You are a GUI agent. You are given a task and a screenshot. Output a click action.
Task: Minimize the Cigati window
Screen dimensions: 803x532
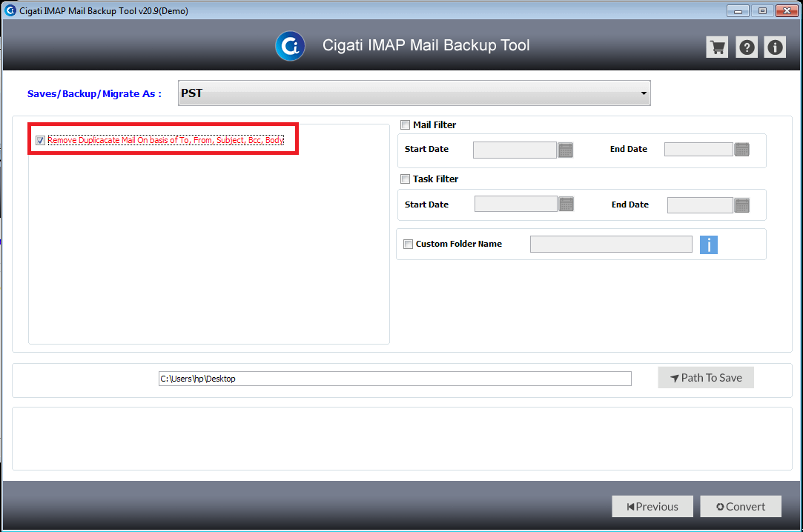(x=738, y=10)
